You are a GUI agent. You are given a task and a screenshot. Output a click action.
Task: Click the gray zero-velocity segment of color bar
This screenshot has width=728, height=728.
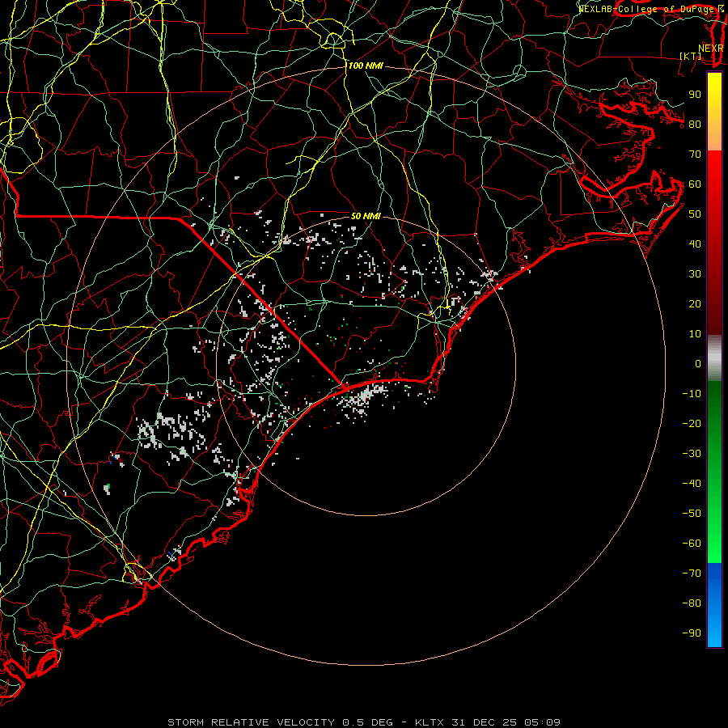point(714,358)
